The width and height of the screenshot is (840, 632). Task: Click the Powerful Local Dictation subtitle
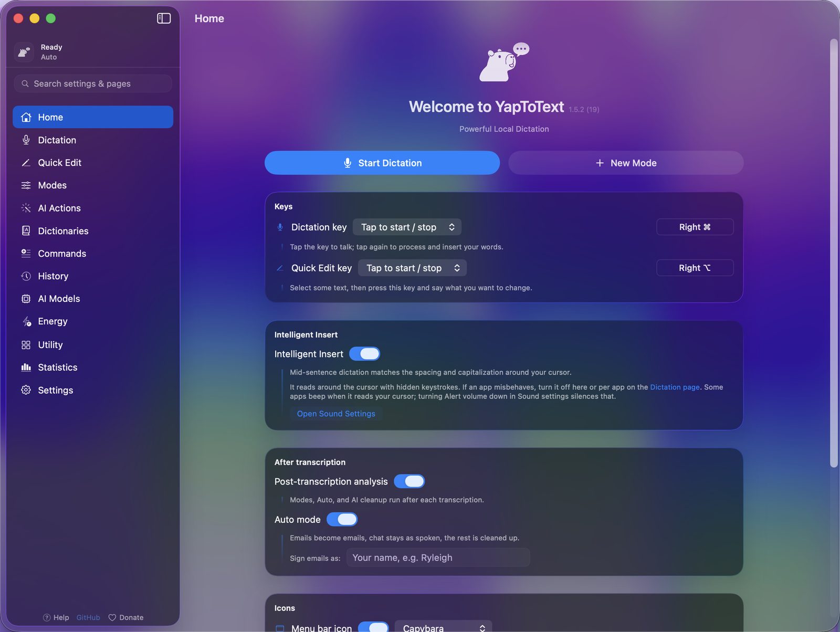[504, 129]
